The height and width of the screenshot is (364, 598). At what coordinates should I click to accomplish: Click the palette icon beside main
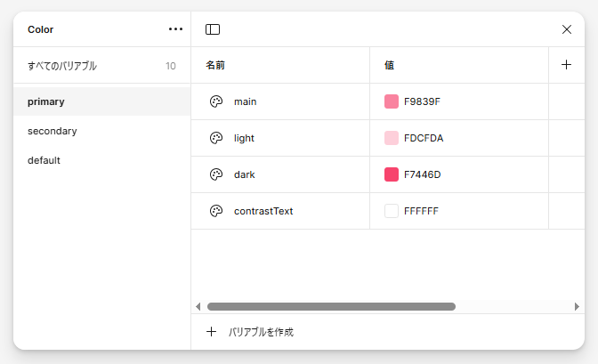click(216, 101)
